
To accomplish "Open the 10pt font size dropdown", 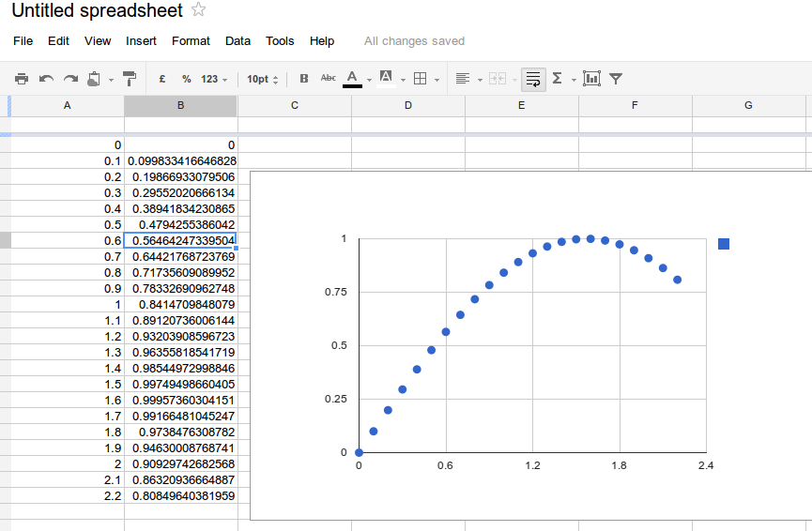I will pyautogui.click(x=263, y=79).
